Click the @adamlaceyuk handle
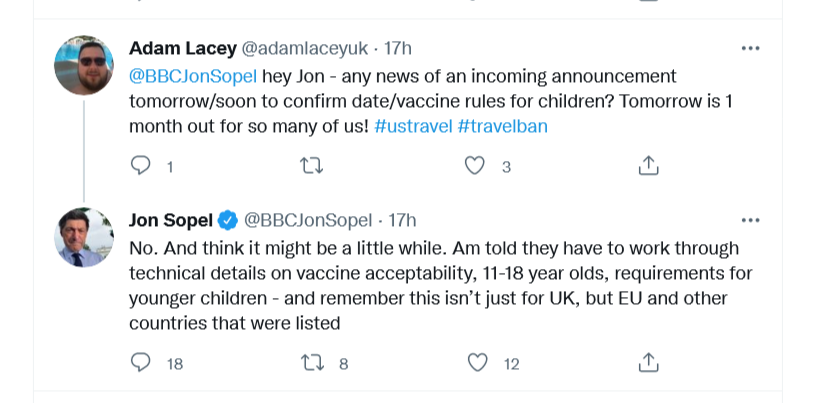 click(x=300, y=48)
